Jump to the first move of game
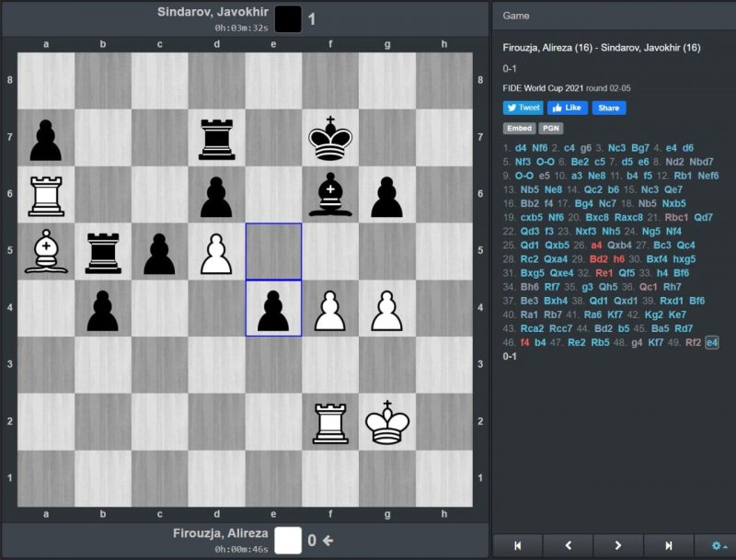The height and width of the screenshot is (560, 736). click(x=517, y=545)
